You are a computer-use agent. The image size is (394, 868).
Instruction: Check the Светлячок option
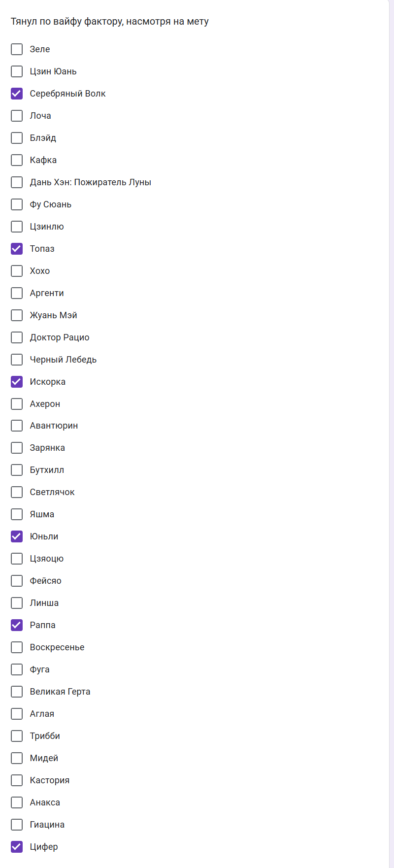(x=17, y=492)
